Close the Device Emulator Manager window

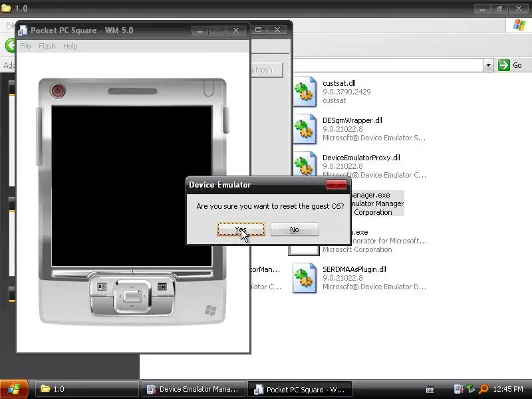pyautogui.click(x=277, y=30)
